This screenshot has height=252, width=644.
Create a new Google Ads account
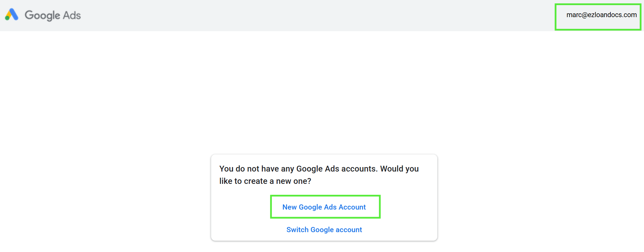coord(324,207)
